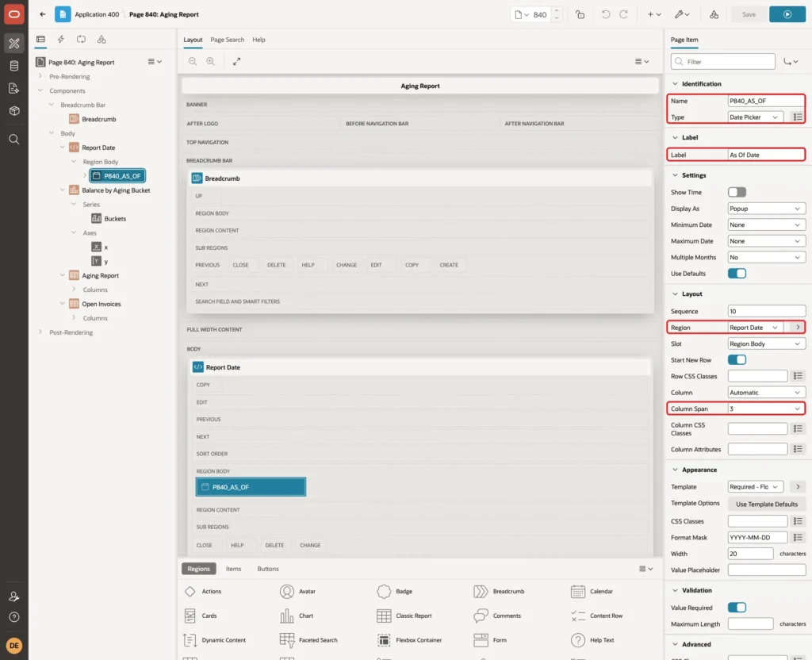Open Type quick pick list button

pos(798,117)
